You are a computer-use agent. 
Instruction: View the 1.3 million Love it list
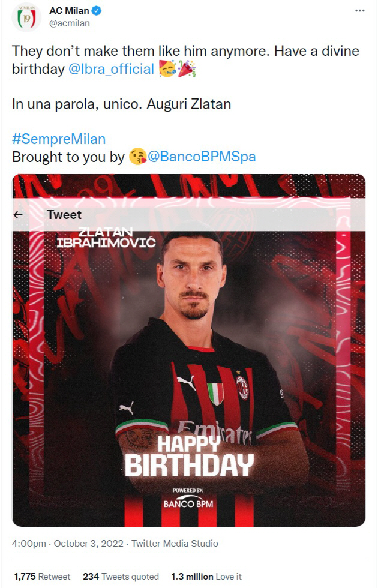(x=206, y=577)
